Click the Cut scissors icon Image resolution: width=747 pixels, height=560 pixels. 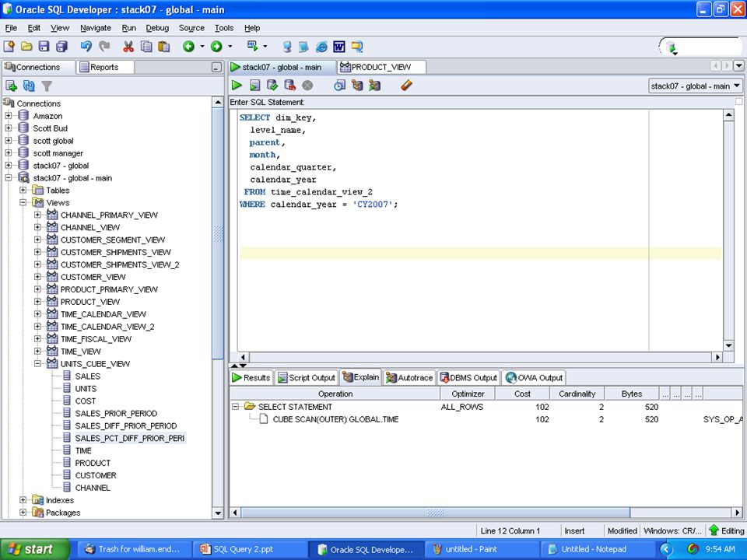point(128,46)
